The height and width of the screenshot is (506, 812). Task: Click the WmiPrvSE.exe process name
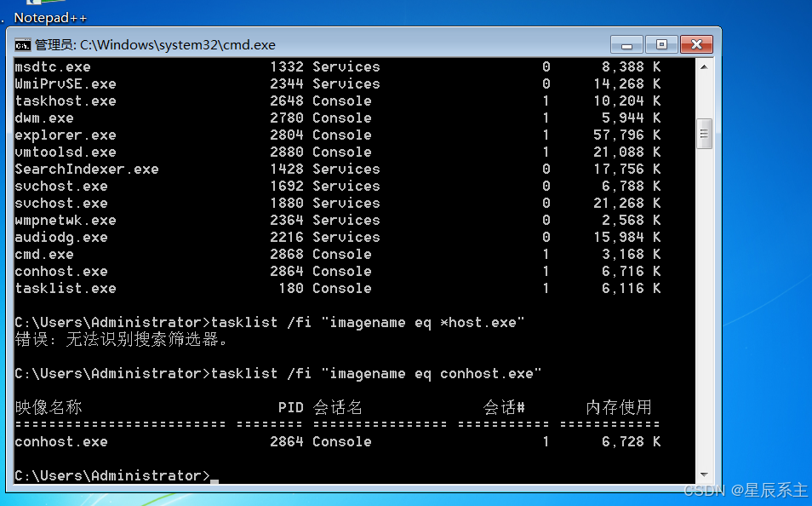click(66, 84)
